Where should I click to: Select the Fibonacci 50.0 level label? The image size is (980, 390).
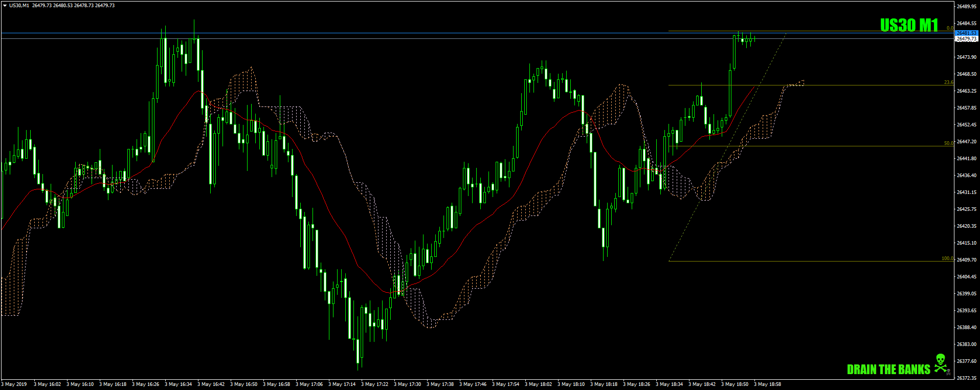(x=949, y=143)
